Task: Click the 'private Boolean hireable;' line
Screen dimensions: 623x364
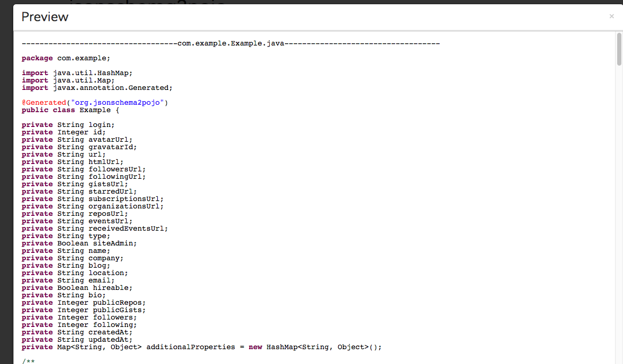Action: coord(77,288)
